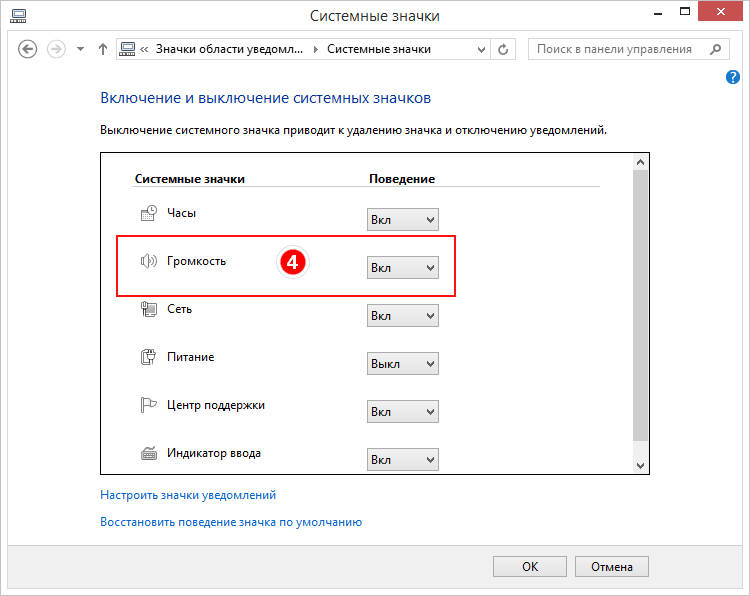Click the Отмена button

[612, 567]
